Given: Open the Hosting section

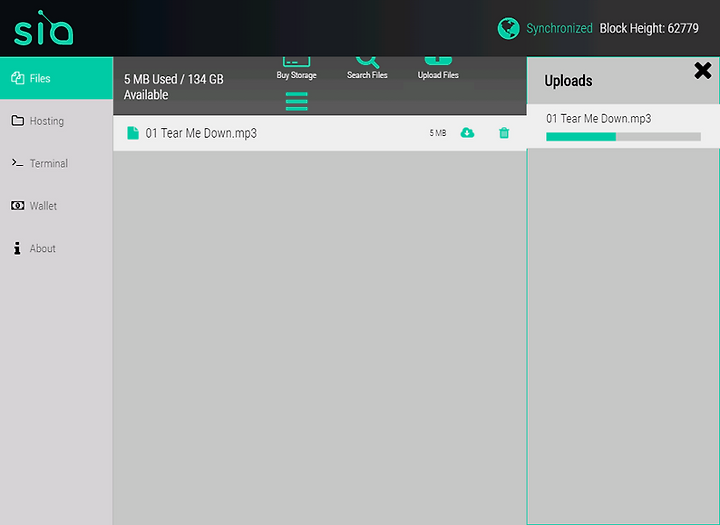Looking at the screenshot, I should (x=56, y=121).
